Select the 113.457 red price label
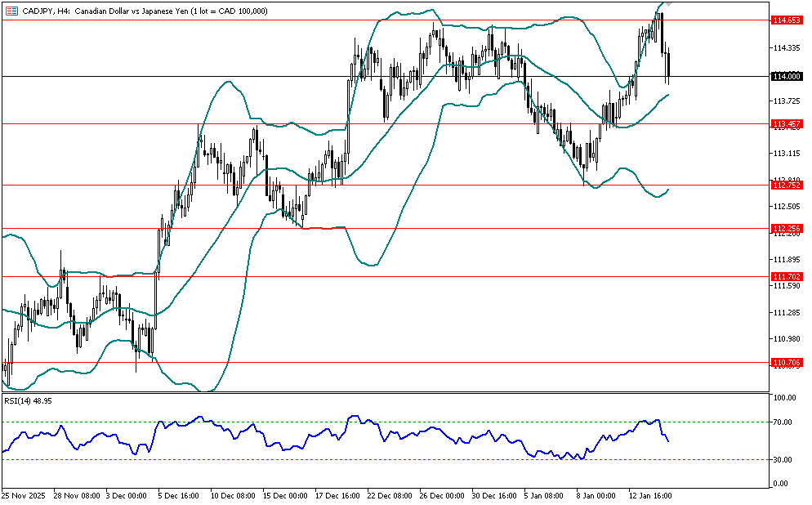 pos(786,123)
